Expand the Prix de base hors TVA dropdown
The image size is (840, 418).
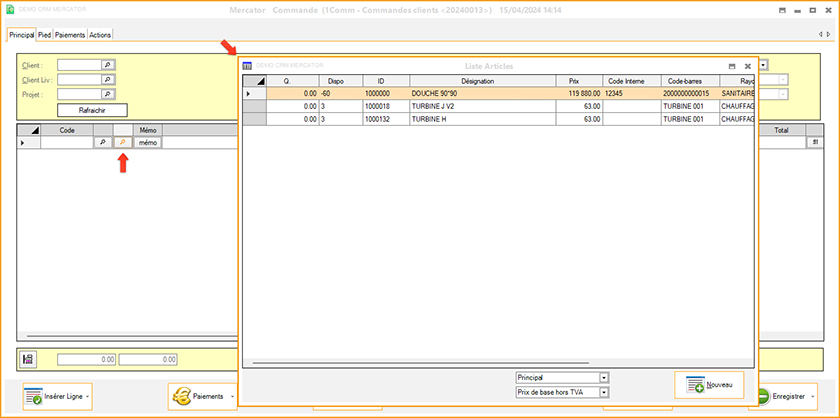(x=603, y=393)
